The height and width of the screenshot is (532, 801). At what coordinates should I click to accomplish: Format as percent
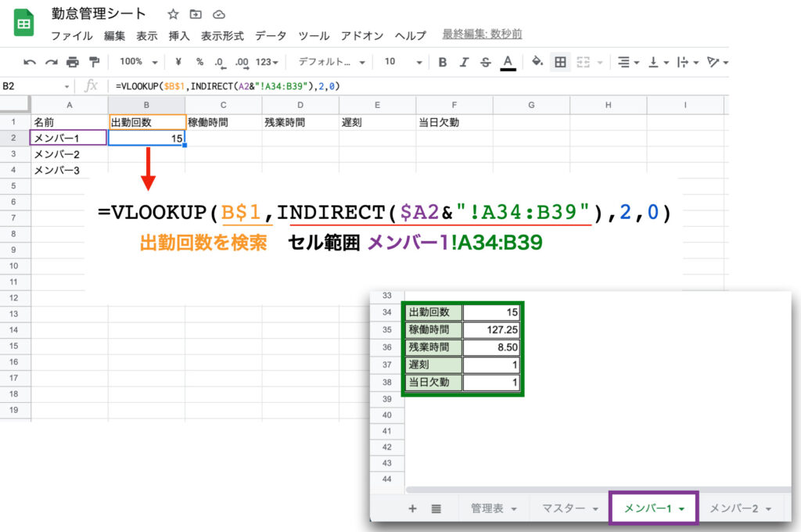click(x=199, y=62)
